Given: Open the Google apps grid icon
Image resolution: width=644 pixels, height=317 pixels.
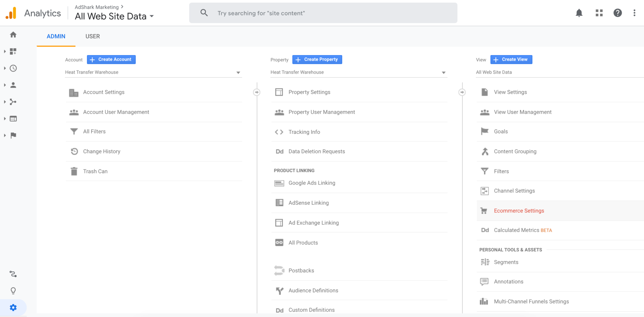Looking at the screenshot, I should tap(599, 13).
